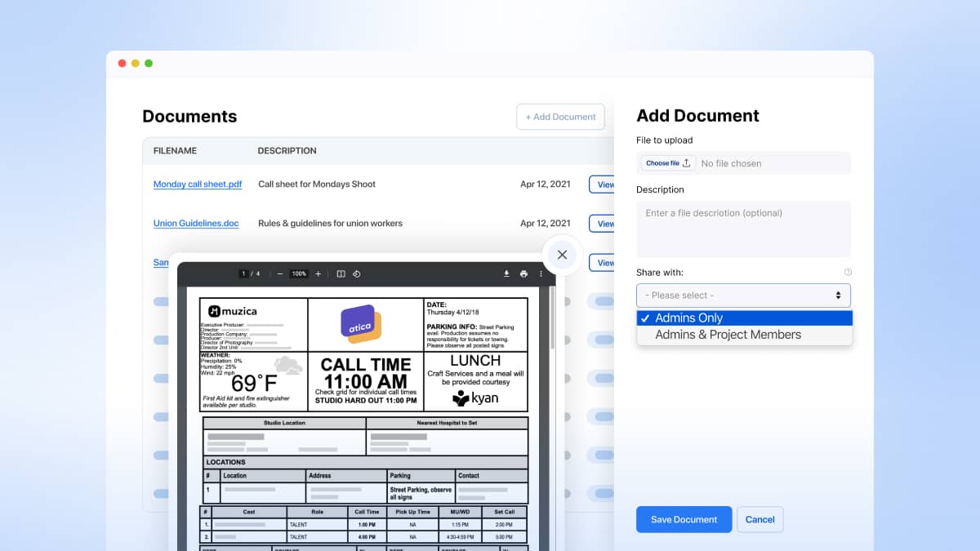This screenshot has height=551, width=980.
Task: Zoom out of the PDF preview
Action: pos(280,273)
